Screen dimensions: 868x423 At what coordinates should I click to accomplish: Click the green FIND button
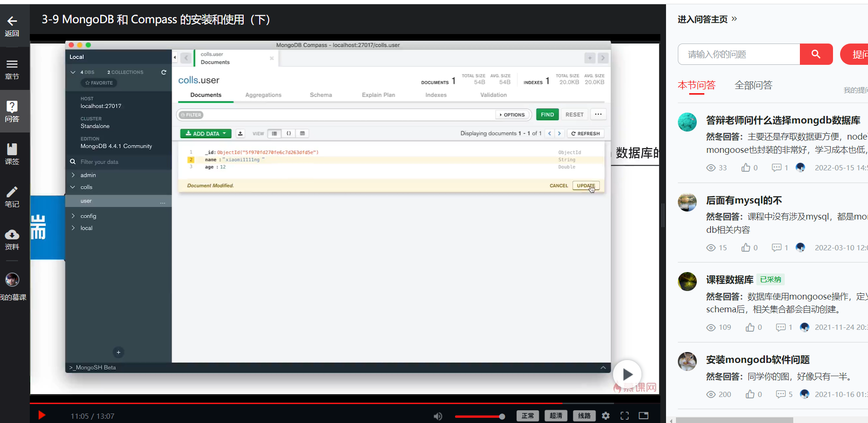pyautogui.click(x=547, y=115)
